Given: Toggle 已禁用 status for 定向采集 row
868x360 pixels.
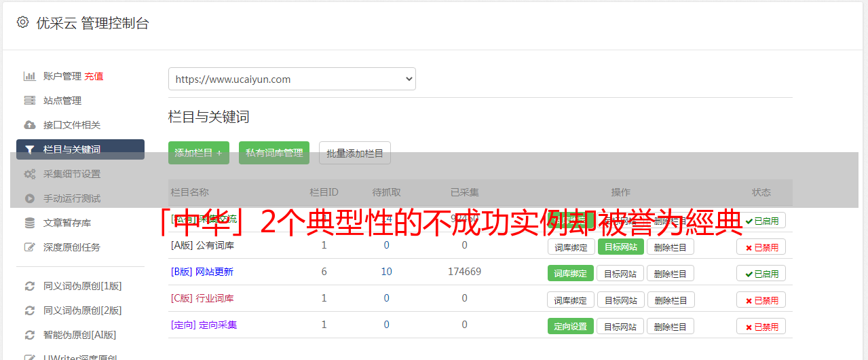Looking at the screenshot, I should point(761,327).
